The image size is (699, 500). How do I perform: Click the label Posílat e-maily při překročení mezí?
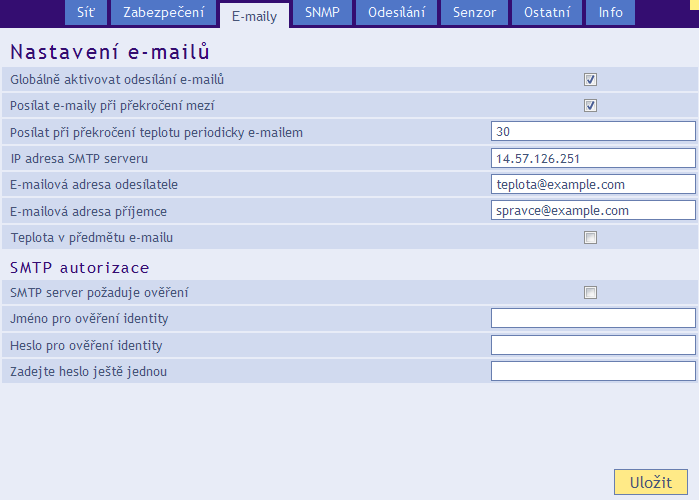[112, 106]
